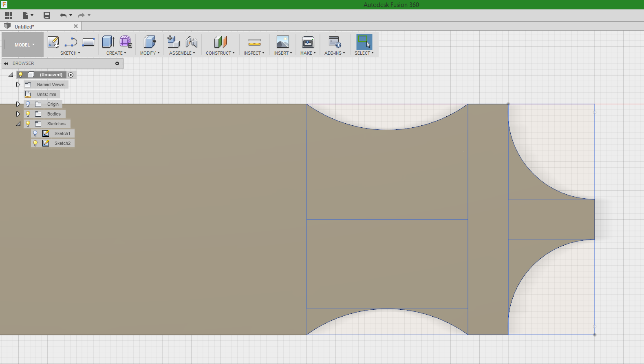
Task: Toggle Sketch2 visibility bulb
Action: coord(35,143)
